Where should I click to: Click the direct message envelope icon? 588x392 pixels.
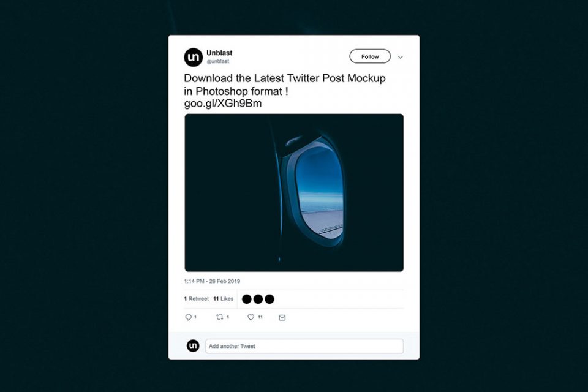coord(282,318)
